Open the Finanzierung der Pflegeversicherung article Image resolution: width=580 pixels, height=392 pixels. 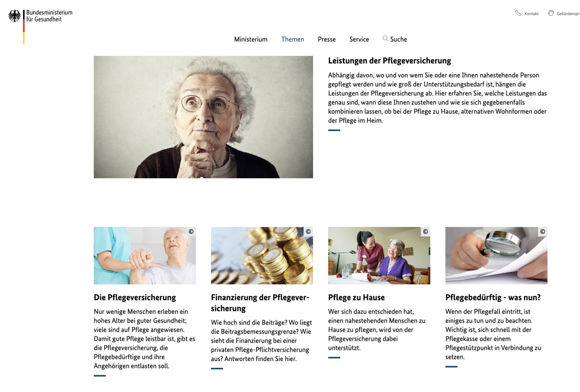pyautogui.click(x=260, y=303)
